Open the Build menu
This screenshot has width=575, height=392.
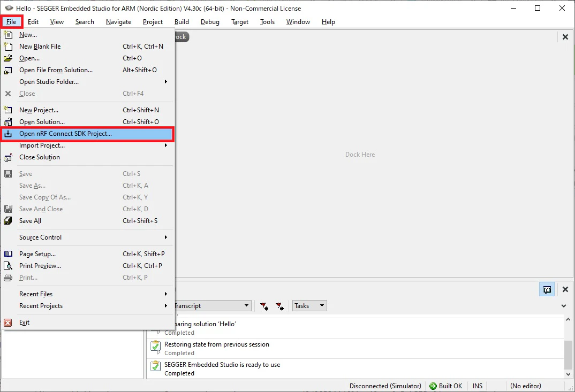[181, 22]
